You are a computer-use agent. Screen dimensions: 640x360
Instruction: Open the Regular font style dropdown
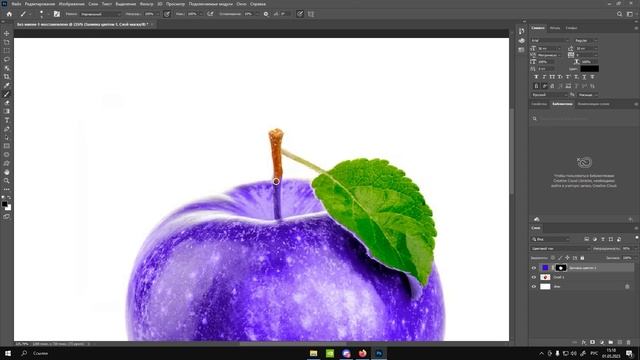pos(586,40)
